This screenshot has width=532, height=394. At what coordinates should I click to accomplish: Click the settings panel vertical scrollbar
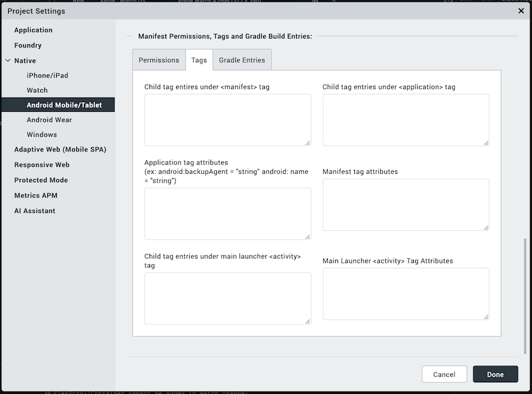(x=525, y=296)
